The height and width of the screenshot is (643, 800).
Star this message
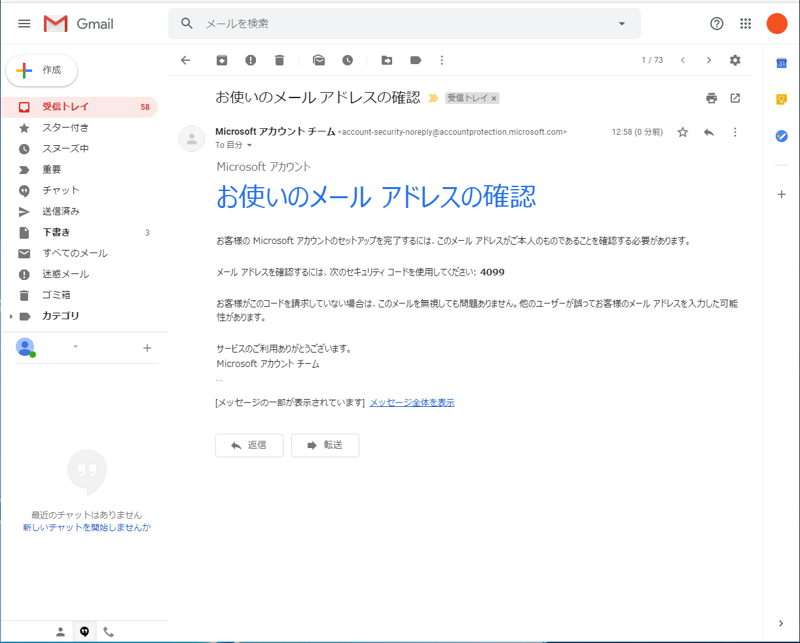point(683,133)
